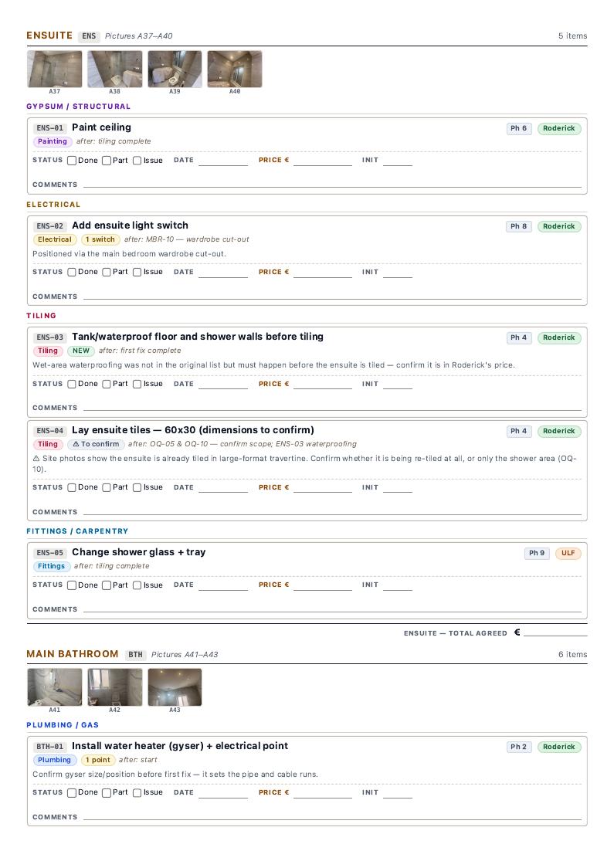614x868 pixels.
Task: Click the NEW badge on ENS-03
Action: 81,351
